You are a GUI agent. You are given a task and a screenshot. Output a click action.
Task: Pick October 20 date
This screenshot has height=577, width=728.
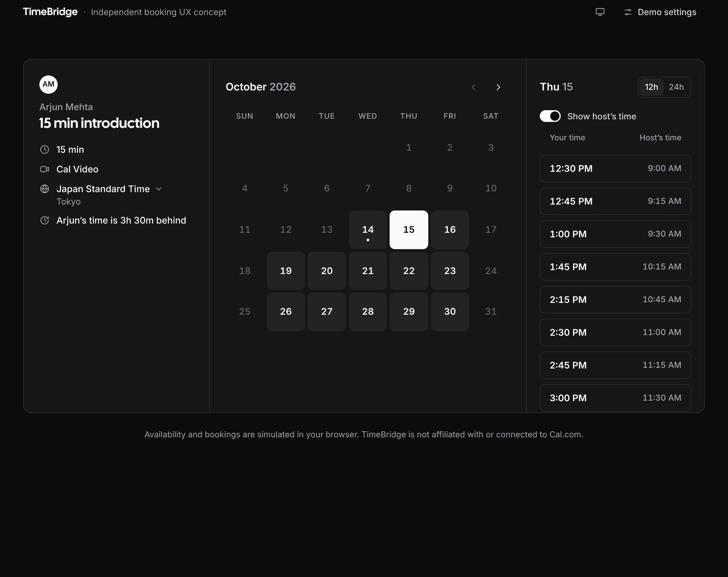click(327, 271)
